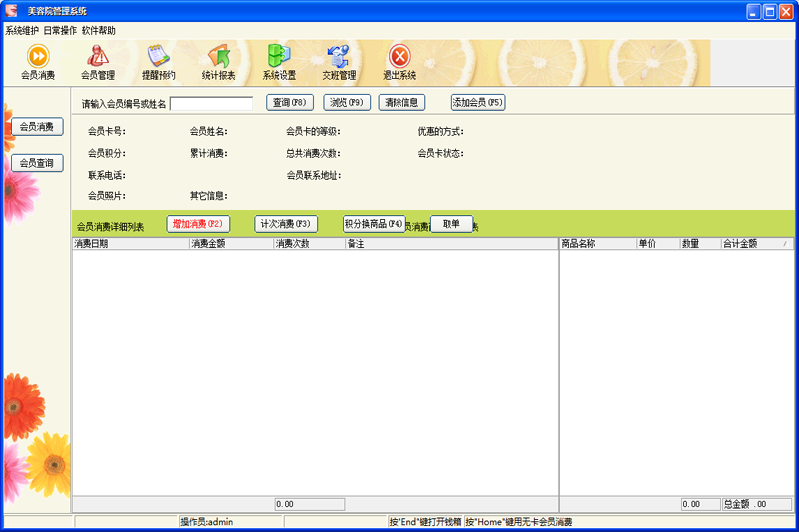The height and width of the screenshot is (532, 799).
Task: Open the 系统设置 toolbar icon
Action: click(279, 62)
